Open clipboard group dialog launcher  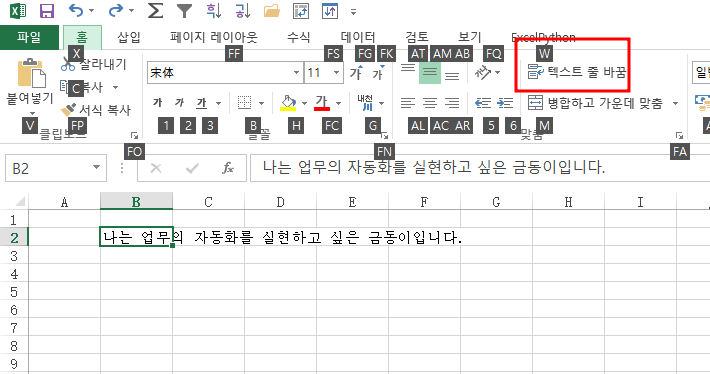(x=134, y=135)
